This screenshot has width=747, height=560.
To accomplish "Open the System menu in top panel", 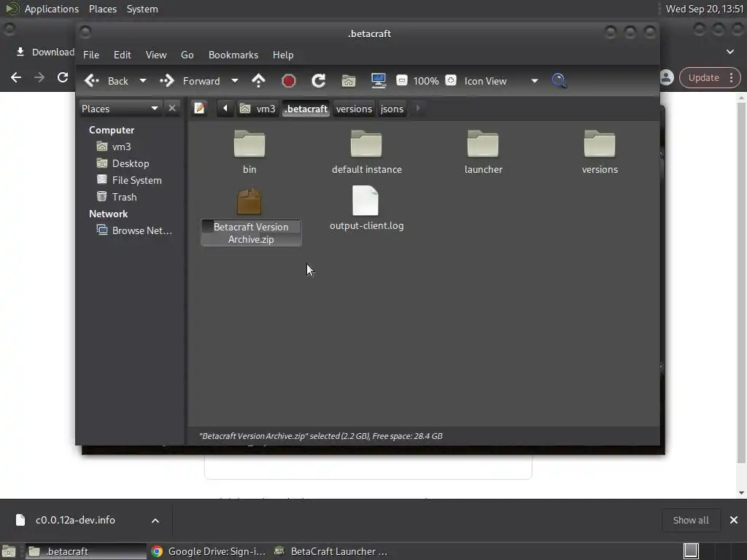I will 142,9.
